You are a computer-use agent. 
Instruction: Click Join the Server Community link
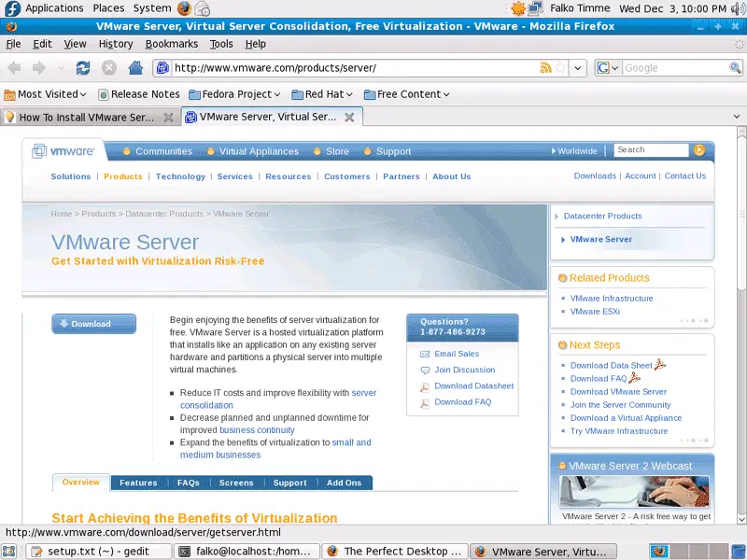(620, 405)
